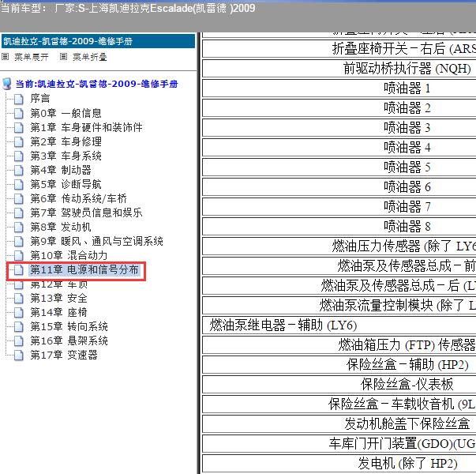Image resolution: width=476 pixels, height=474 pixels.
Task: Click page icon next to 第3章 车身系统
Action: [19, 156]
